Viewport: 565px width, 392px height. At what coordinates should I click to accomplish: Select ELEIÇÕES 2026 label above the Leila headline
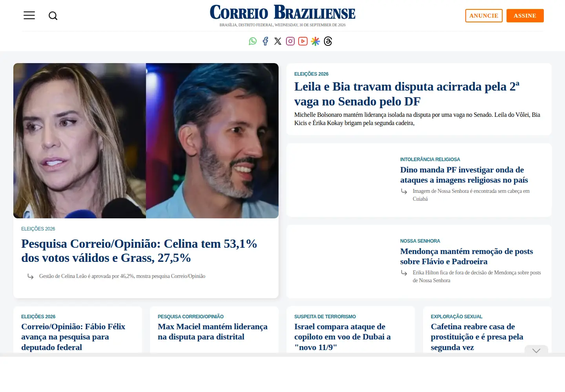311,74
